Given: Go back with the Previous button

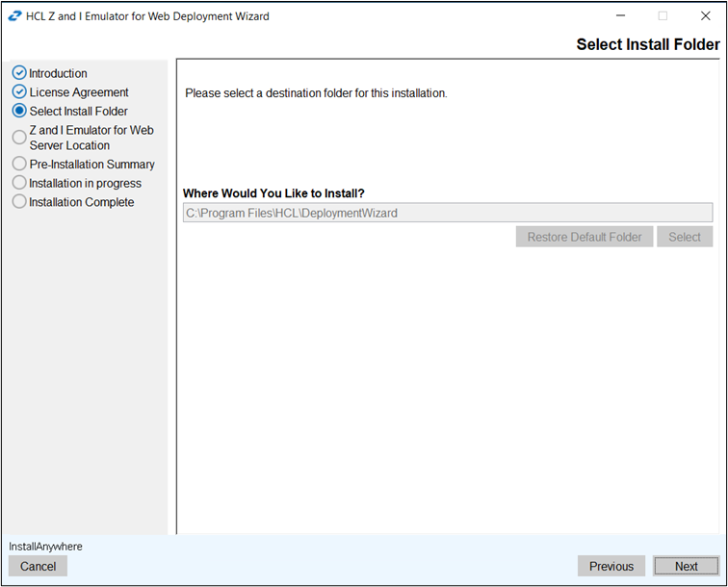Looking at the screenshot, I should (611, 567).
